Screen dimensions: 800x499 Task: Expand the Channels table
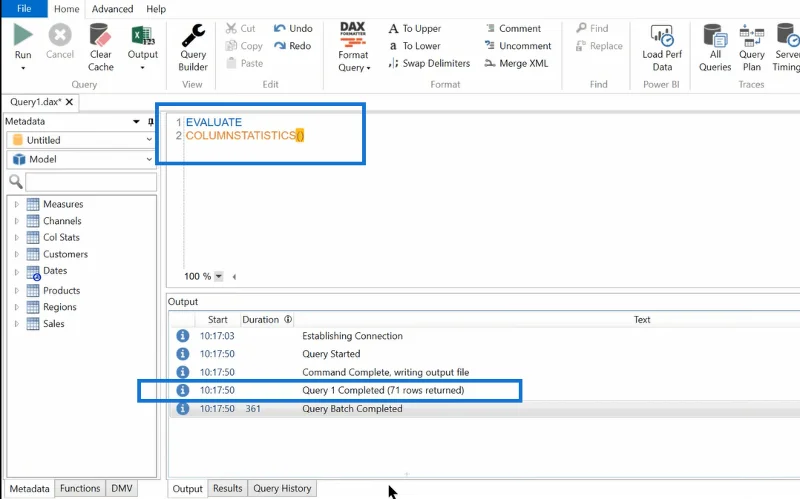tap(16, 221)
